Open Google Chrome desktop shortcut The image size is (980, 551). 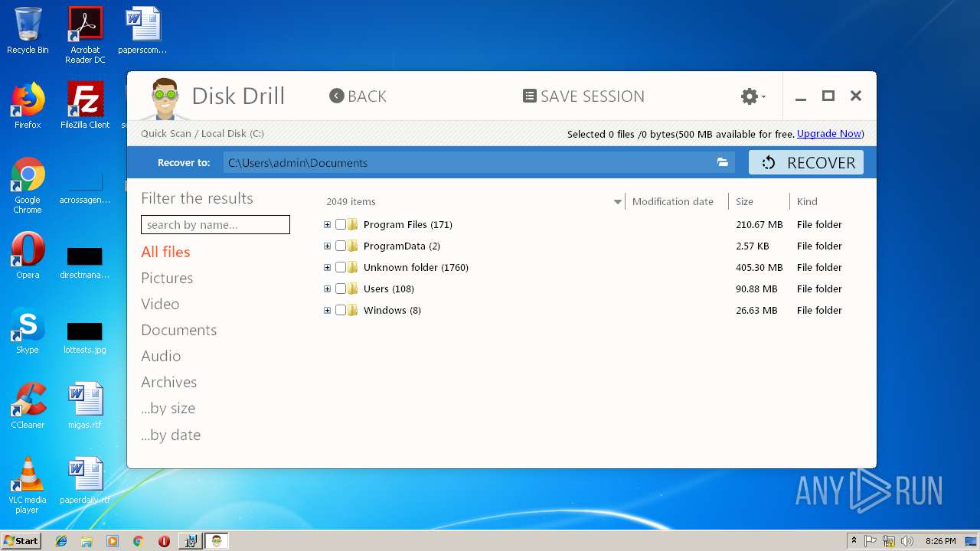(x=28, y=185)
